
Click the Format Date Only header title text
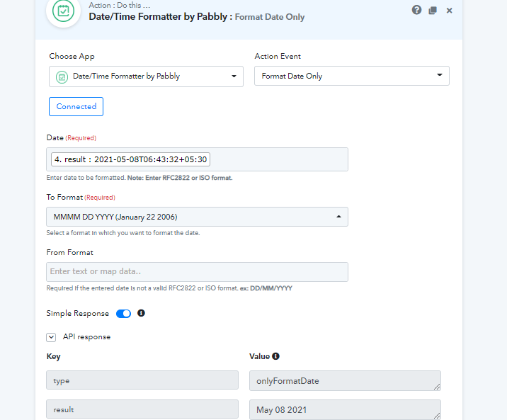click(270, 17)
